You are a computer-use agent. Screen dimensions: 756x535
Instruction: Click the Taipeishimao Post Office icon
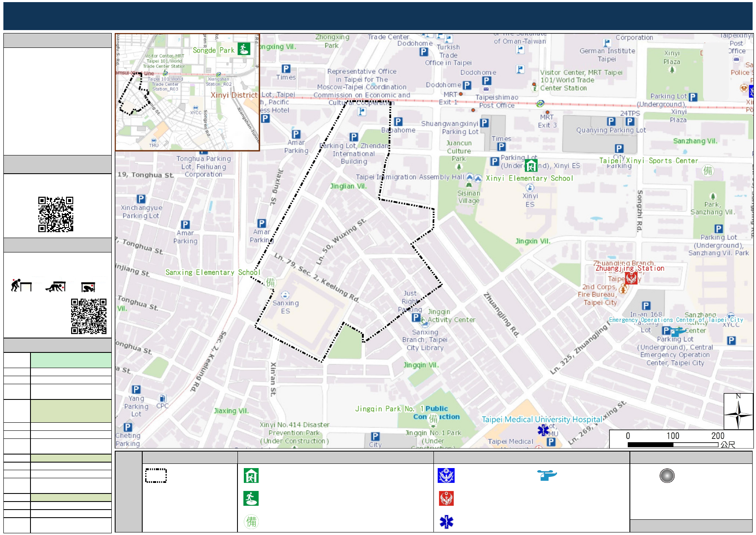pyautogui.click(x=486, y=89)
